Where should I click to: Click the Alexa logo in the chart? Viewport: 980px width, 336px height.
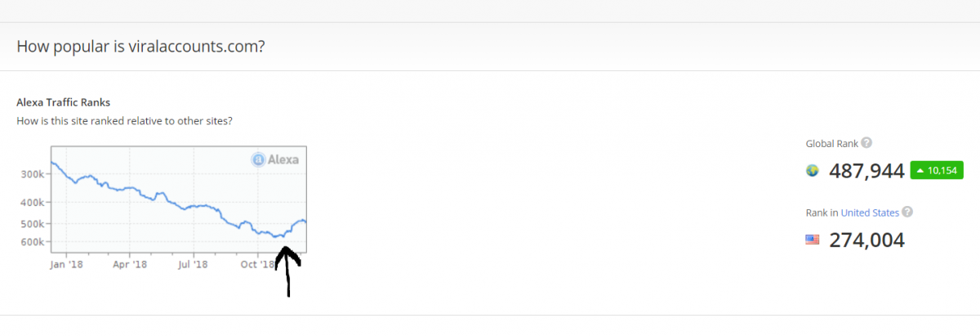click(274, 159)
